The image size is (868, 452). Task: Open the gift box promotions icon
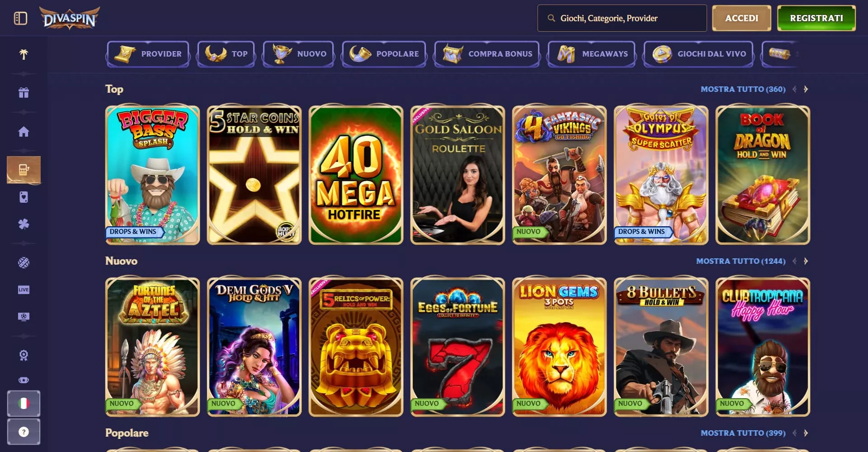24,93
